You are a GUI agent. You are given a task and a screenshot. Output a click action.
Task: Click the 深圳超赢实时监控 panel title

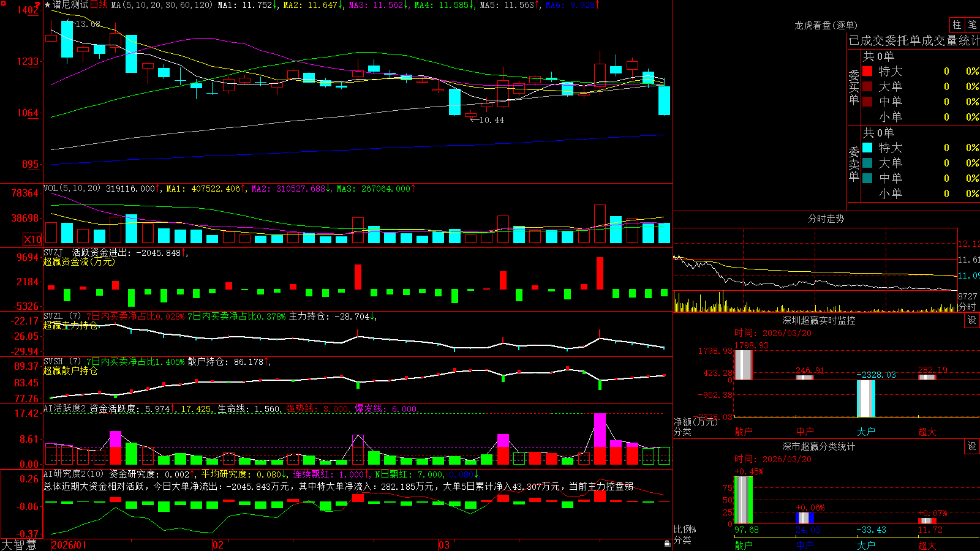pos(818,320)
